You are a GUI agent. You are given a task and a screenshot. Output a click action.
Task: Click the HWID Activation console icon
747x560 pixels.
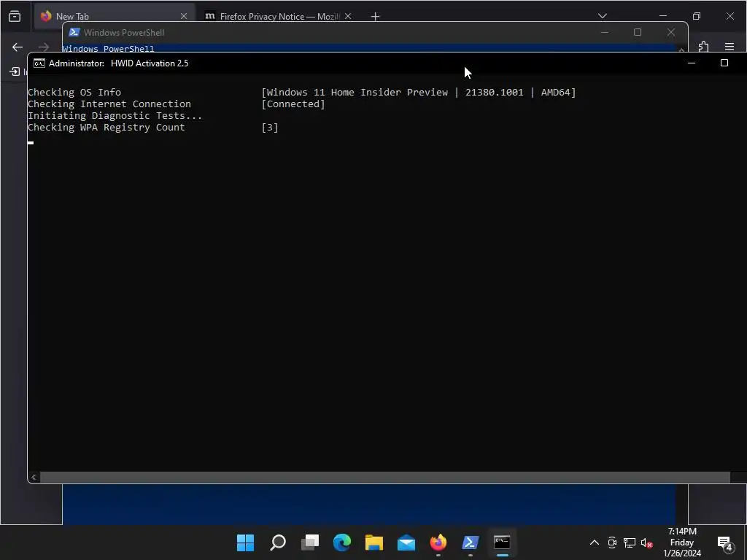pos(39,63)
